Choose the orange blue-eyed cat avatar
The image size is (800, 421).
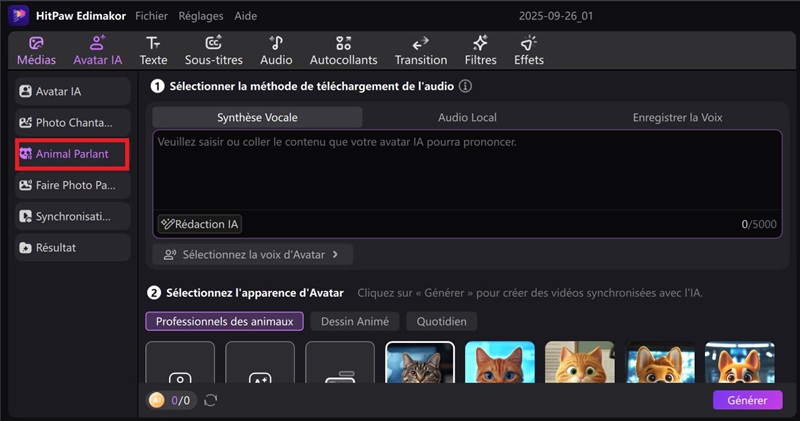[500, 362]
